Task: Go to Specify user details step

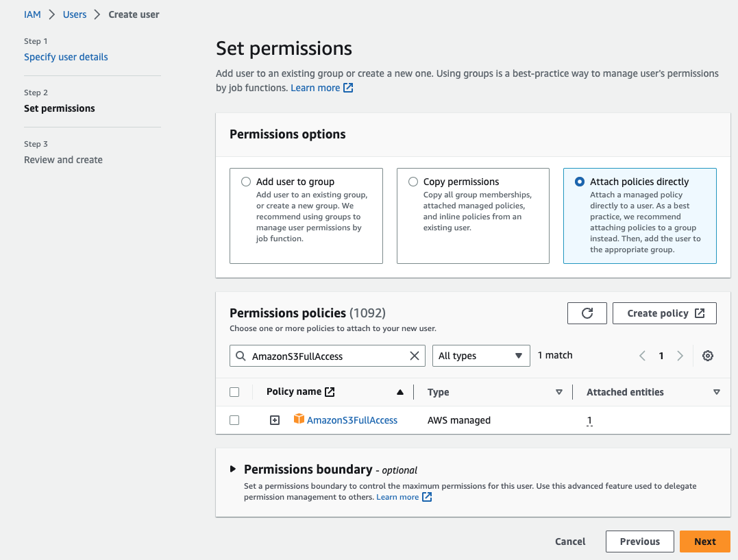Action: pyautogui.click(x=66, y=57)
